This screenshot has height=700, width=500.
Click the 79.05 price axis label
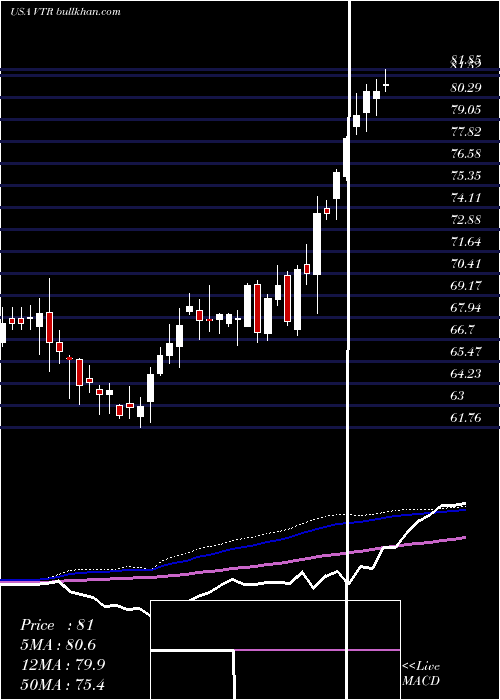[466, 109]
